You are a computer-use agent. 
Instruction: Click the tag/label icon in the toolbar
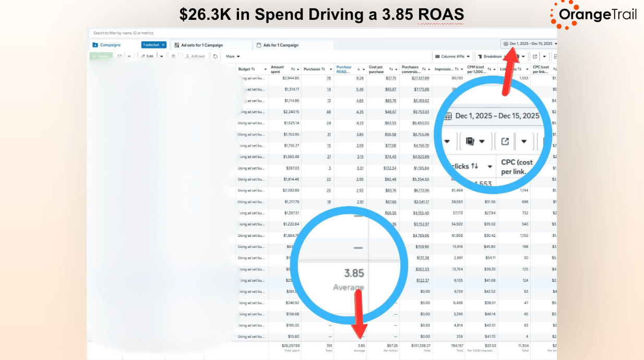216,56
